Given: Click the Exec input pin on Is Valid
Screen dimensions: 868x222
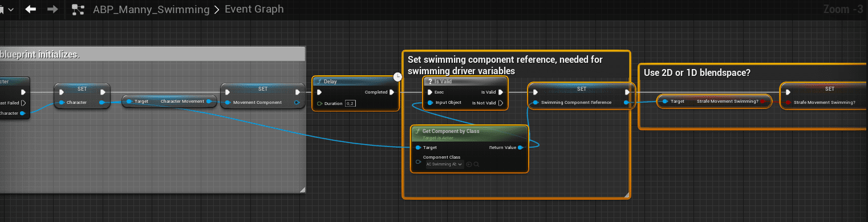Looking at the screenshot, I should pos(429,92).
